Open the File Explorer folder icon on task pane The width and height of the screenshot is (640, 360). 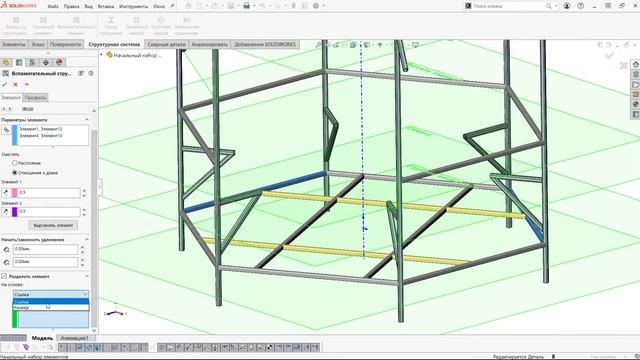point(636,84)
